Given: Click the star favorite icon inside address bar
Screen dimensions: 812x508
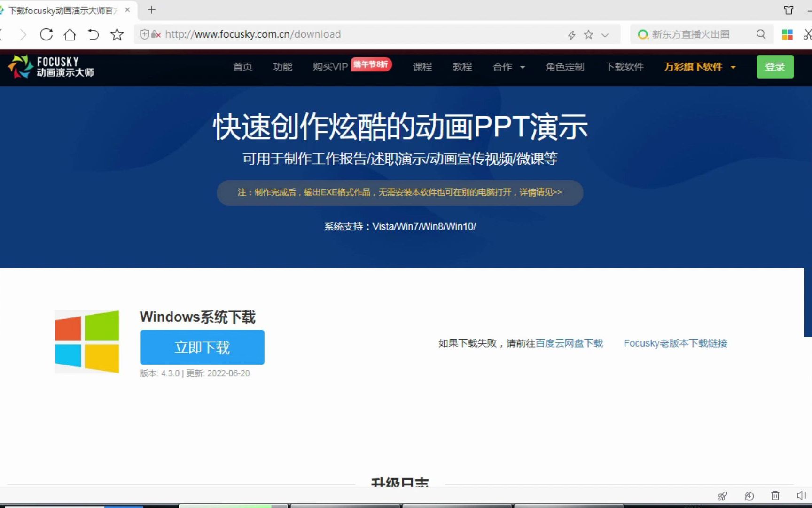Looking at the screenshot, I should pyautogui.click(x=588, y=34).
